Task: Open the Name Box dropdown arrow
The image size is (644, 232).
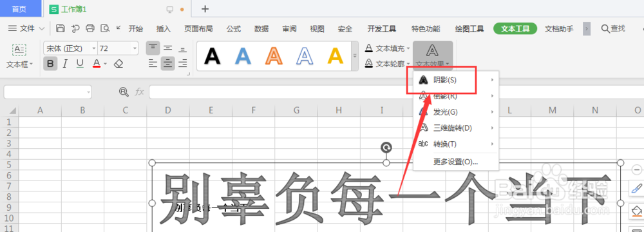Action: (x=89, y=92)
